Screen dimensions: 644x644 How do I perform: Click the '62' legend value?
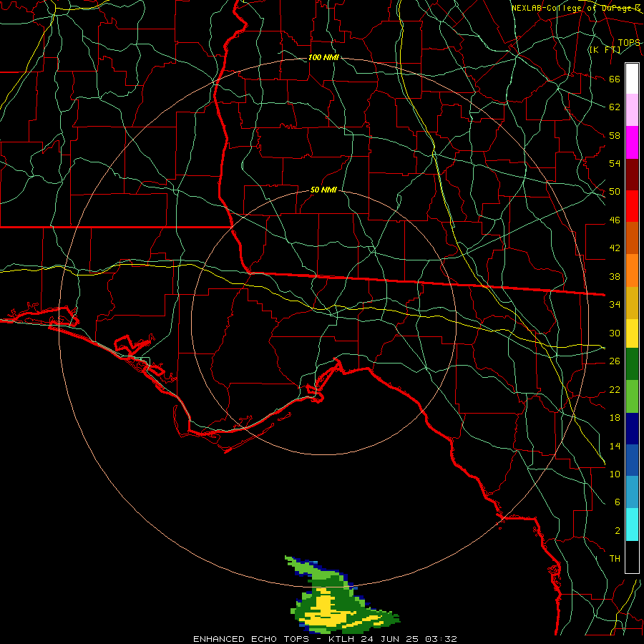[x=615, y=107]
